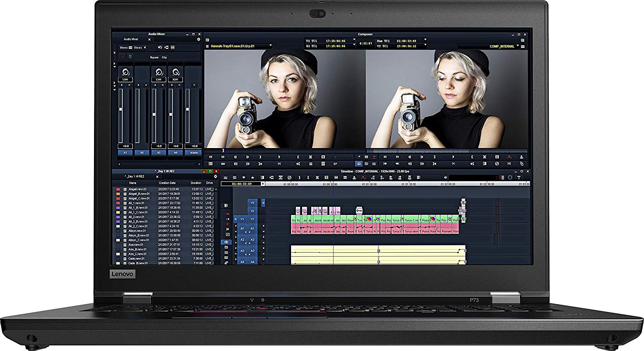
Task: Click the Bypass button in Audio Mixer
Action: 154,57
